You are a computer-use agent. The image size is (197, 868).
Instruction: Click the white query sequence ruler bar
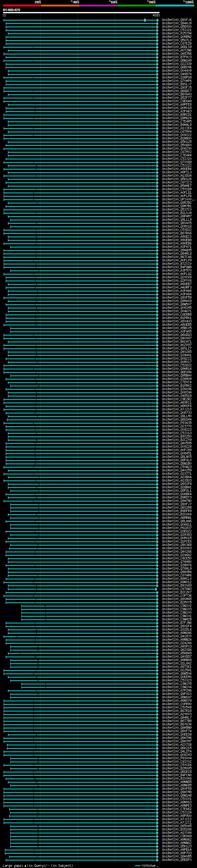point(81,13)
